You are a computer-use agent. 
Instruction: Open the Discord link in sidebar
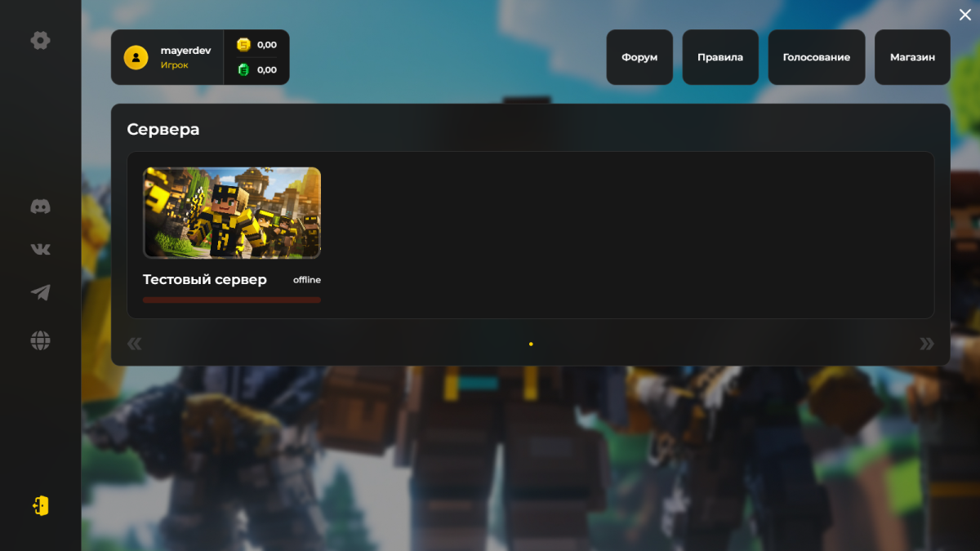(x=40, y=207)
